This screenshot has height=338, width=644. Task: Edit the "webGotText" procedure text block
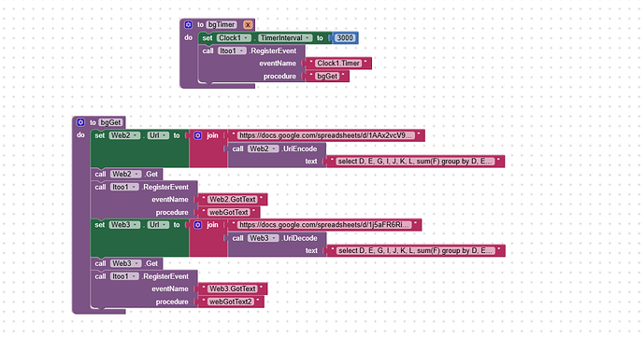pyautogui.click(x=229, y=213)
